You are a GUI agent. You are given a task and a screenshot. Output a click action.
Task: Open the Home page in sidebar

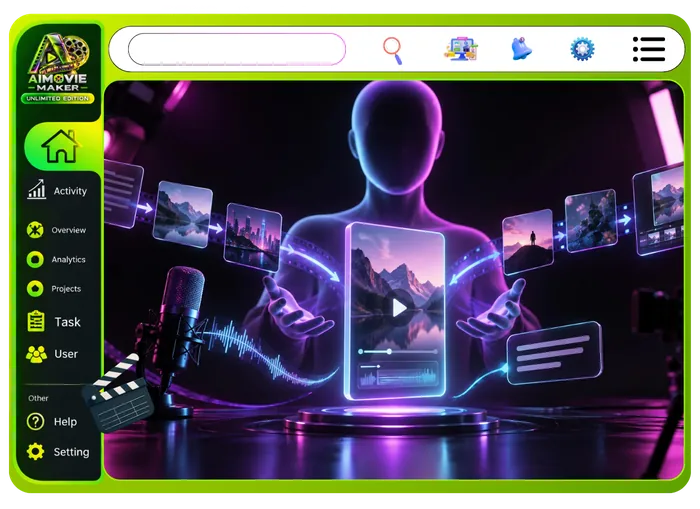[61, 146]
